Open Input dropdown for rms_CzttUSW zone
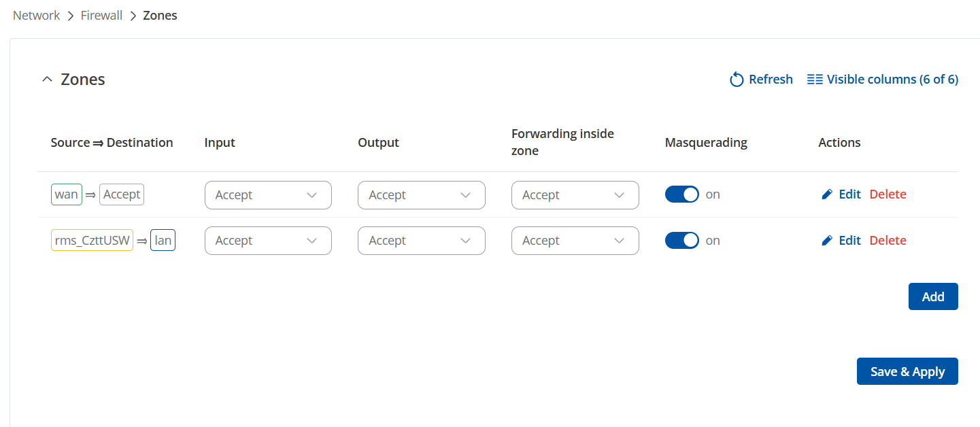This screenshot has height=427, width=980. click(268, 241)
